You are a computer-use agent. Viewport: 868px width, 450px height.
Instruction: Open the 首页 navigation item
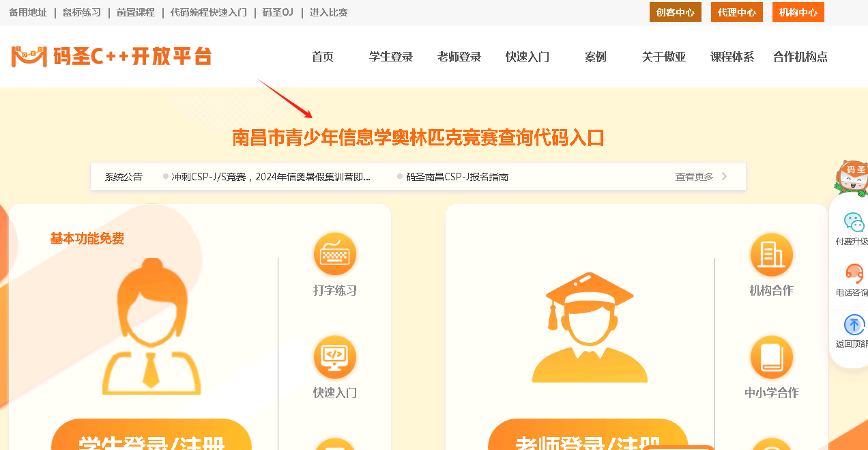coord(323,57)
